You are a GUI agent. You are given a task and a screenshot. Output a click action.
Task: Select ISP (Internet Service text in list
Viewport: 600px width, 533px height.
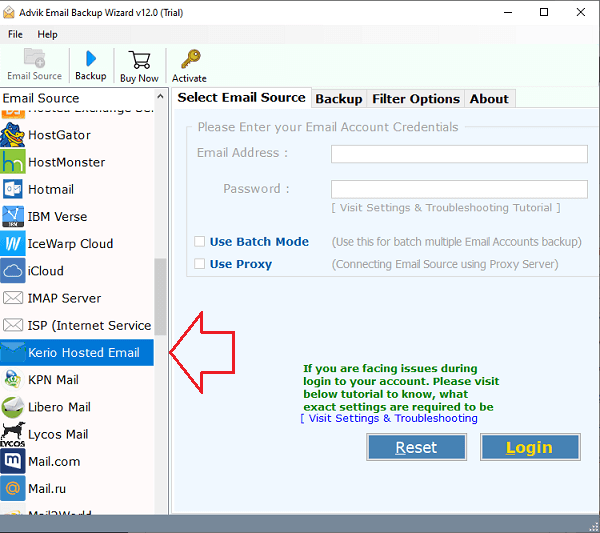click(x=90, y=325)
